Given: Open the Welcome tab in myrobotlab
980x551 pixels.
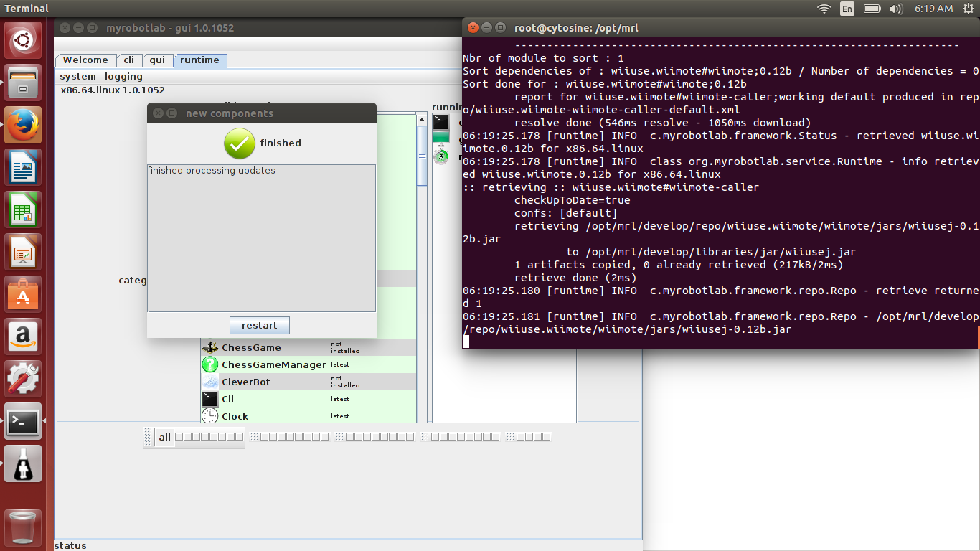Looking at the screenshot, I should point(85,60).
